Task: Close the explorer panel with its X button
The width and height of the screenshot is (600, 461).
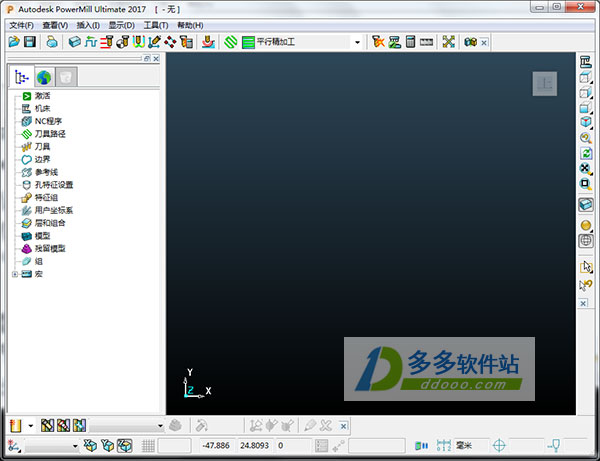Action: click(x=156, y=59)
